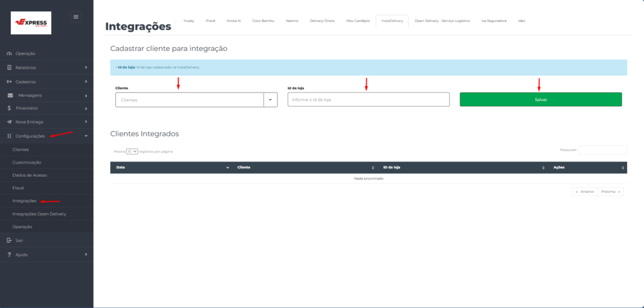Open the records per page selector
Screen dimensions: 644x308
tap(131, 151)
